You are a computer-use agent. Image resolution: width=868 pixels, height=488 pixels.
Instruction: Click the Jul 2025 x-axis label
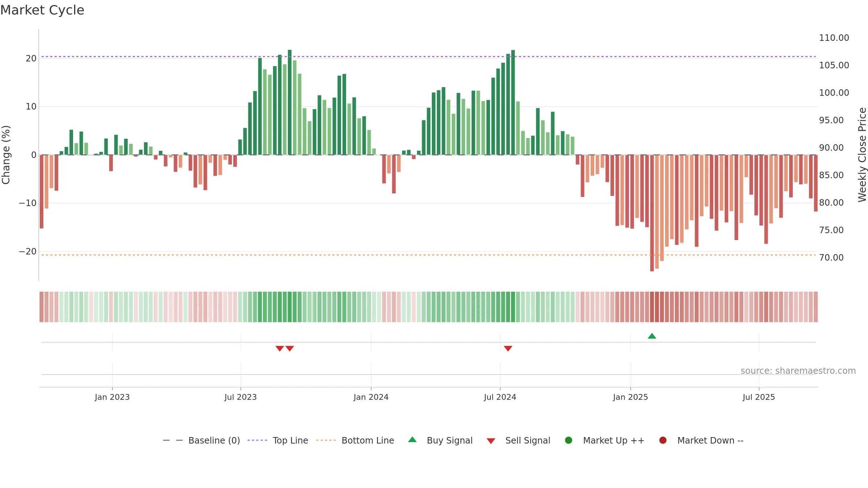pos(759,397)
